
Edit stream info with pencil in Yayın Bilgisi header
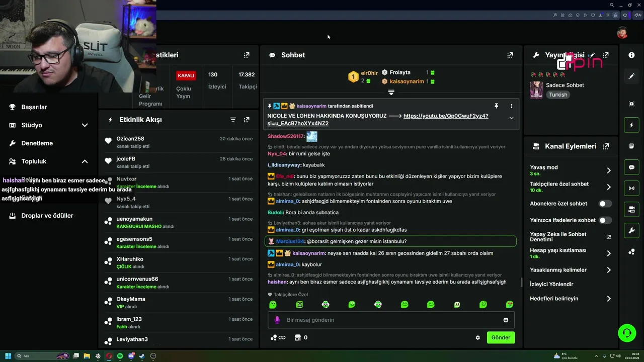click(592, 55)
